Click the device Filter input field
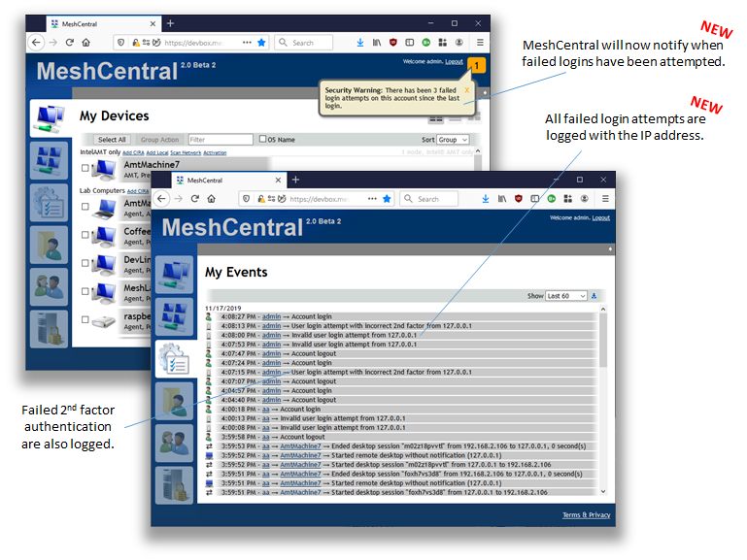Viewport: 747px width, 560px height. 221,140
